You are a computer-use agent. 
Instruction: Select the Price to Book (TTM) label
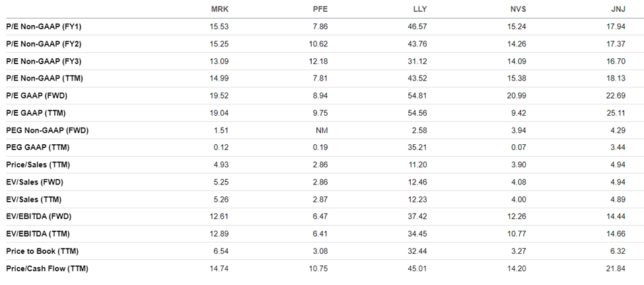(42, 251)
